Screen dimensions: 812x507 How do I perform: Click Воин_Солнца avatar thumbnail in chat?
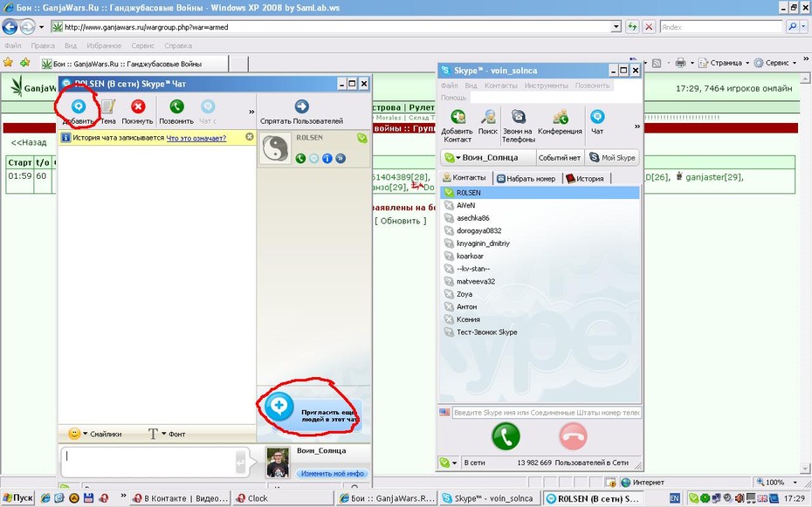279,462
